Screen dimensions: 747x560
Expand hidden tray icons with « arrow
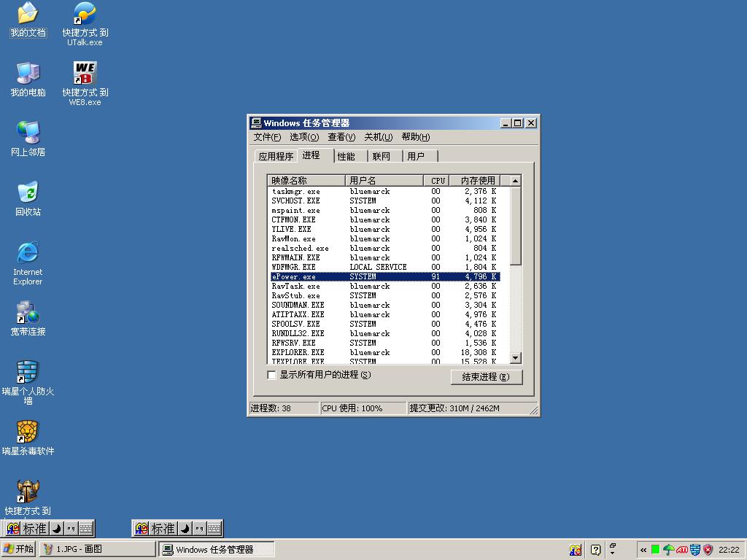(x=643, y=550)
